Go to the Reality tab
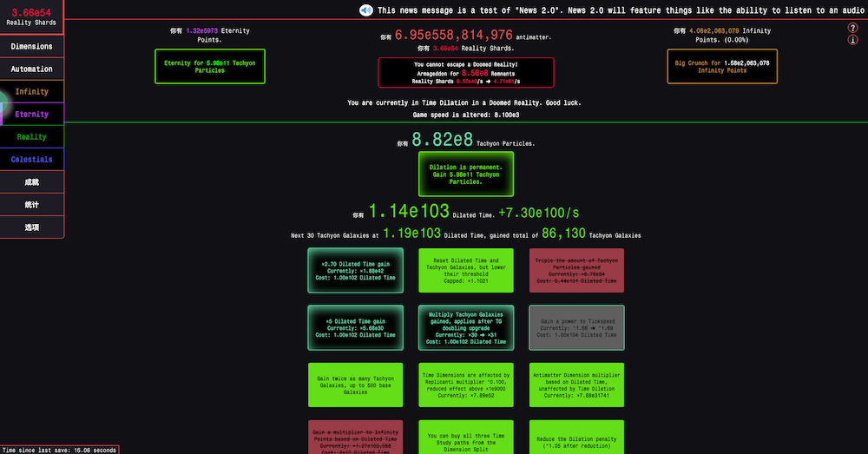Image resolution: width=868 pixels, height=454 pixels. point(32,137)
